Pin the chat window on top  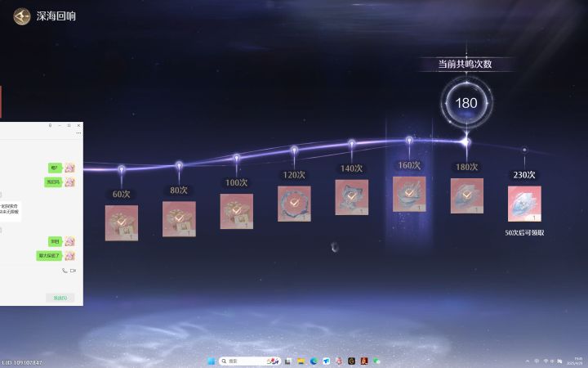51,125
